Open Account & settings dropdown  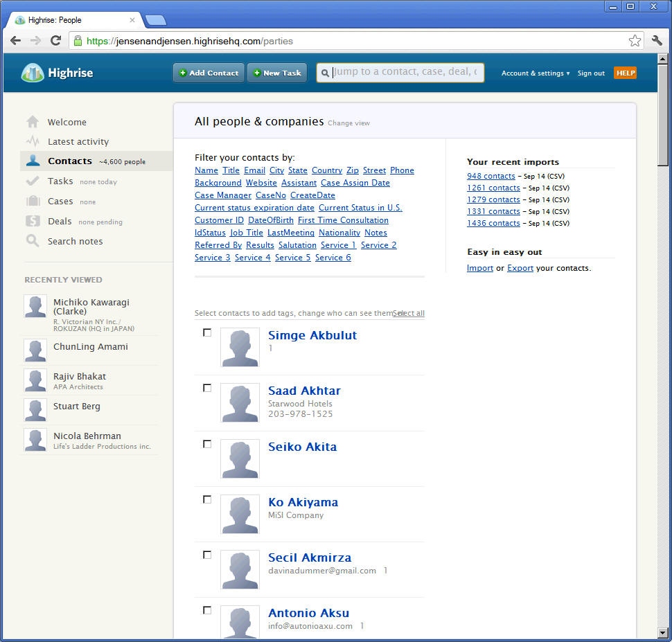click(x=536, y=73)
